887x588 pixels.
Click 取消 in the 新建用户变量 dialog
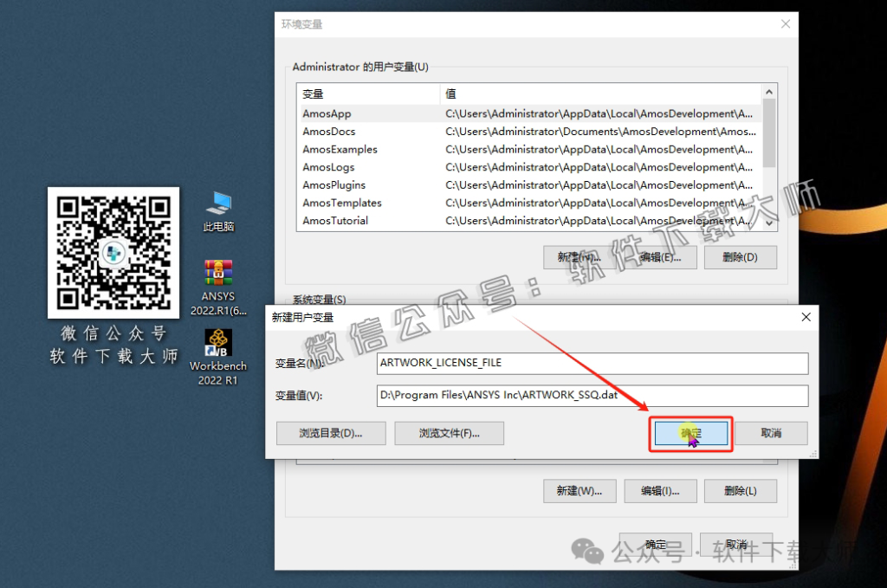pyautogui.click(x=771, y=435)
